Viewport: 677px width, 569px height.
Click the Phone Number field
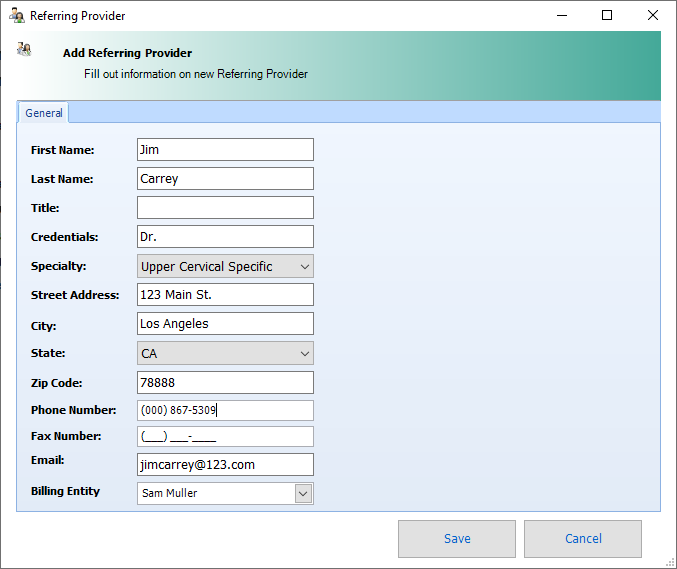pyautogui.click(x=225, y=410)
